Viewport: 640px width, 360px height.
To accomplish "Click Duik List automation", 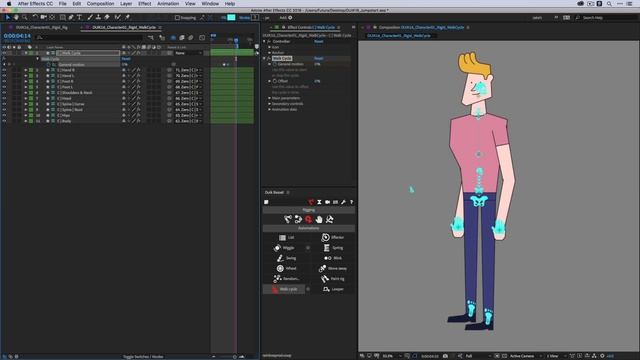I will click(x=286, y=237).
